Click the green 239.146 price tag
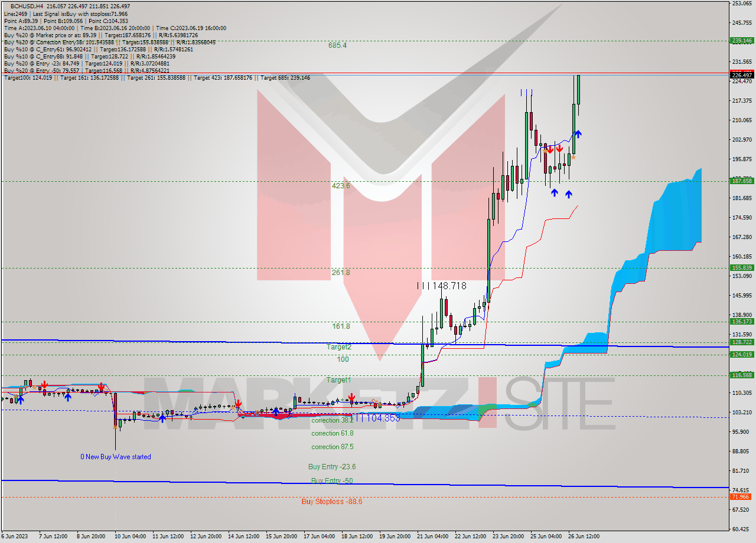The image size is (756, 543). click(x=742, y=41)
